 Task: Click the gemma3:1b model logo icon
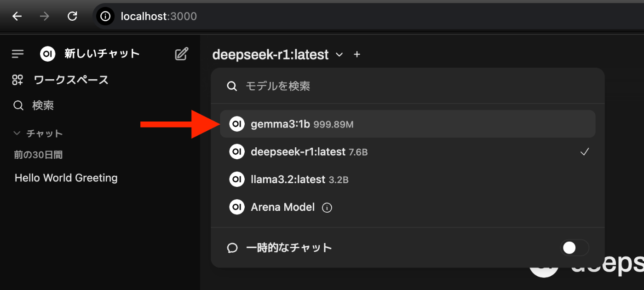pyautogui.click(x=237, y=124)
